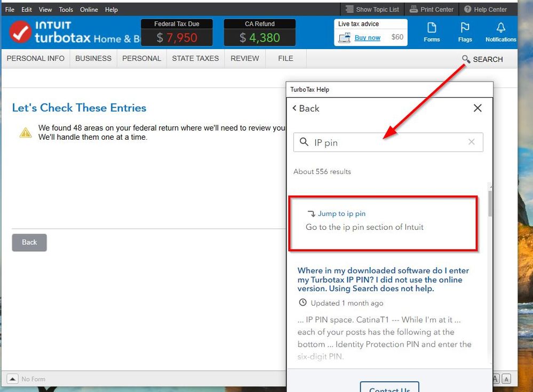Go to the STATE TAXES tab

tap(195, 59)
